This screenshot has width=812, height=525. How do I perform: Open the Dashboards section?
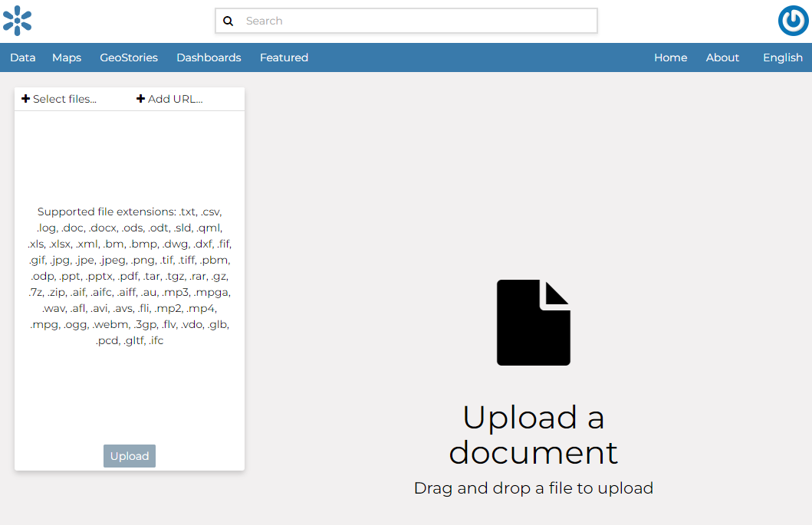click(x=209, y=57)
